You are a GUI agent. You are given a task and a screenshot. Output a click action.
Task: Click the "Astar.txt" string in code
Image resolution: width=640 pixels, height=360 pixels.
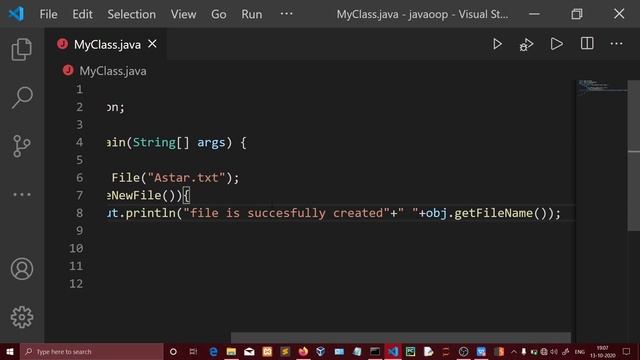coord(186,178)
